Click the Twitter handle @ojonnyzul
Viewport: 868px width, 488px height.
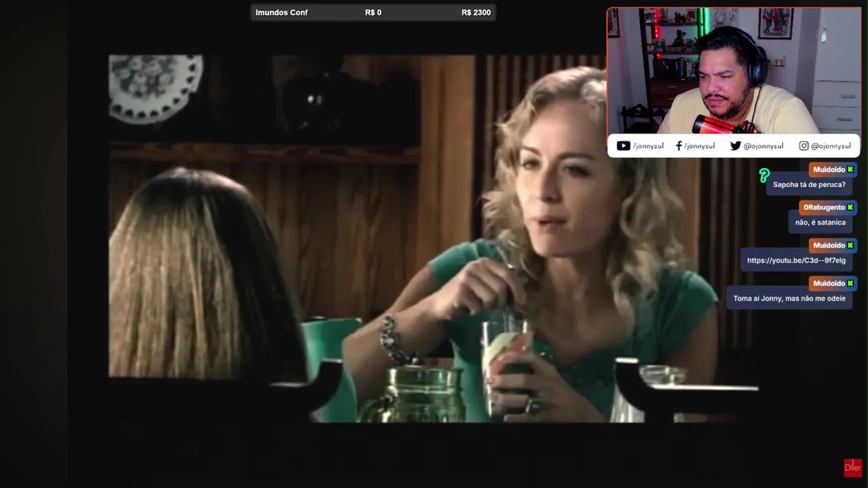coord(763,146)
